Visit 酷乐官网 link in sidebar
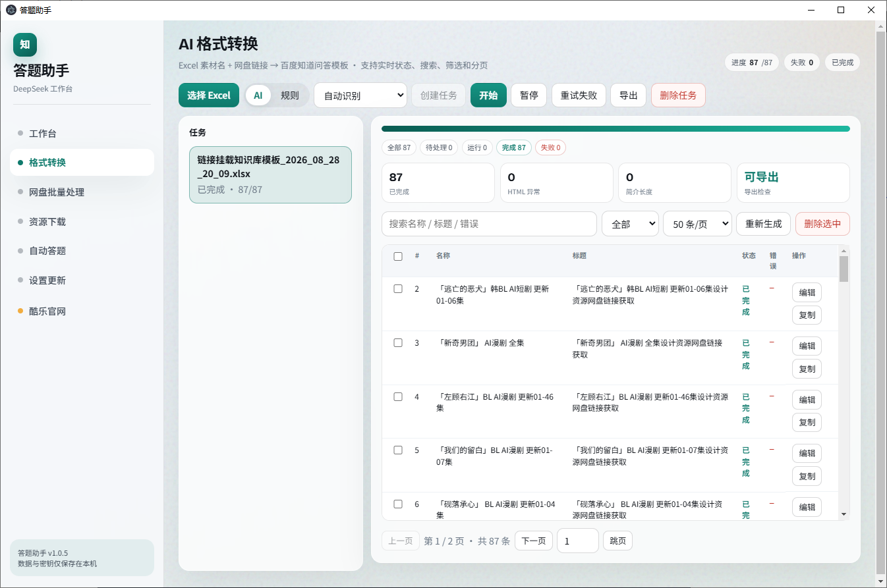 pyautogui.click(x=82, y=311)
